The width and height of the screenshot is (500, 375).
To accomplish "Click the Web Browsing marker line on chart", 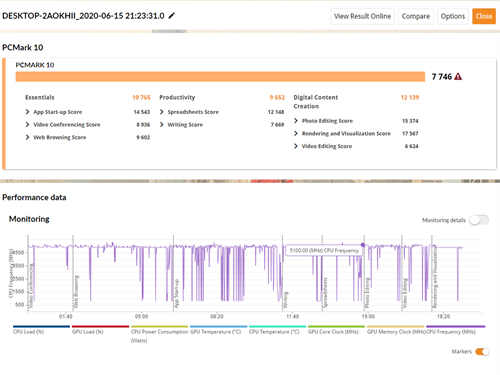I will pos(73,273).
